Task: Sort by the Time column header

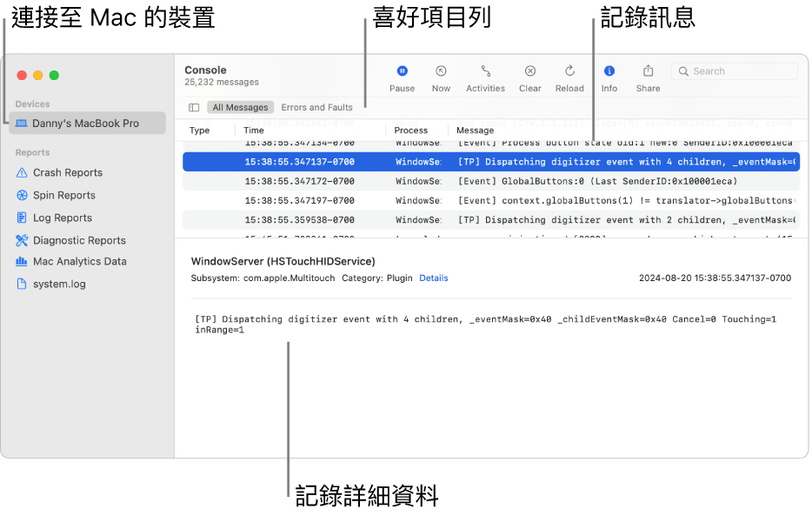Action: pyautogui.click(x=254, y=131)
